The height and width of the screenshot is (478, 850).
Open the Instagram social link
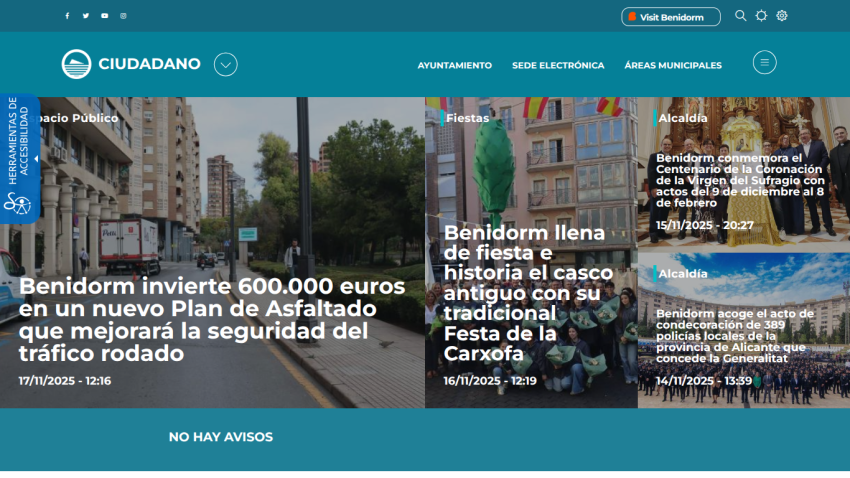tap(123, 16)
